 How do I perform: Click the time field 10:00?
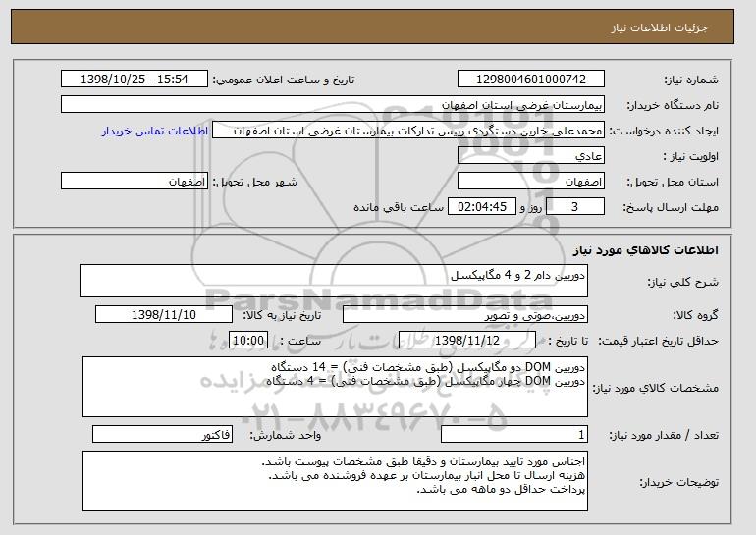point(247,341)
